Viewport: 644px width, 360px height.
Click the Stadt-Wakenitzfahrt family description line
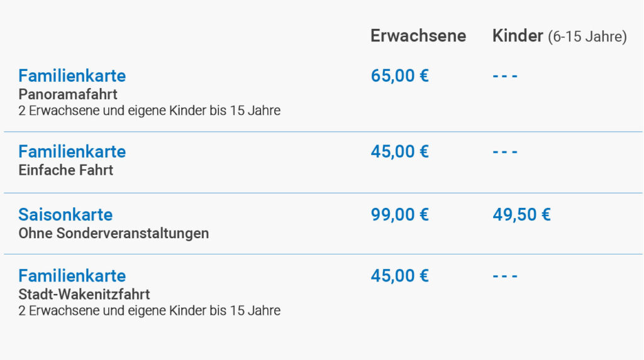tap(150, 310)
